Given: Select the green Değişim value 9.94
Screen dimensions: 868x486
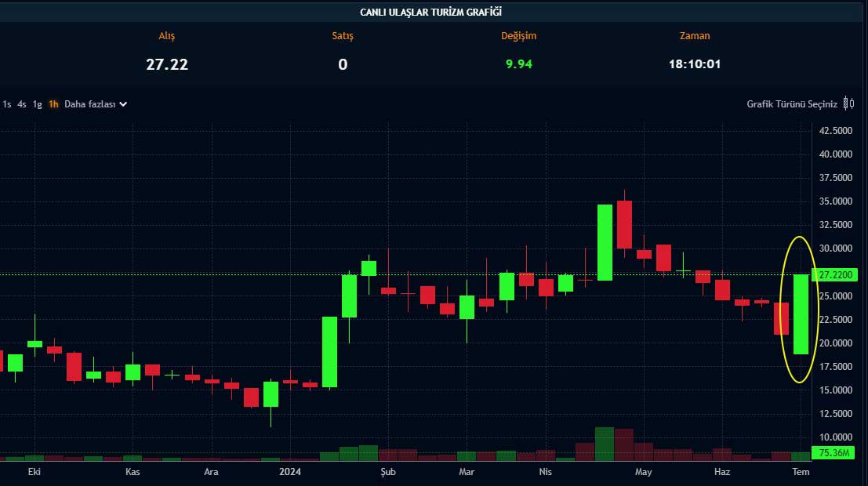Looking at the screenshot, I should click(x=519, y=64).
